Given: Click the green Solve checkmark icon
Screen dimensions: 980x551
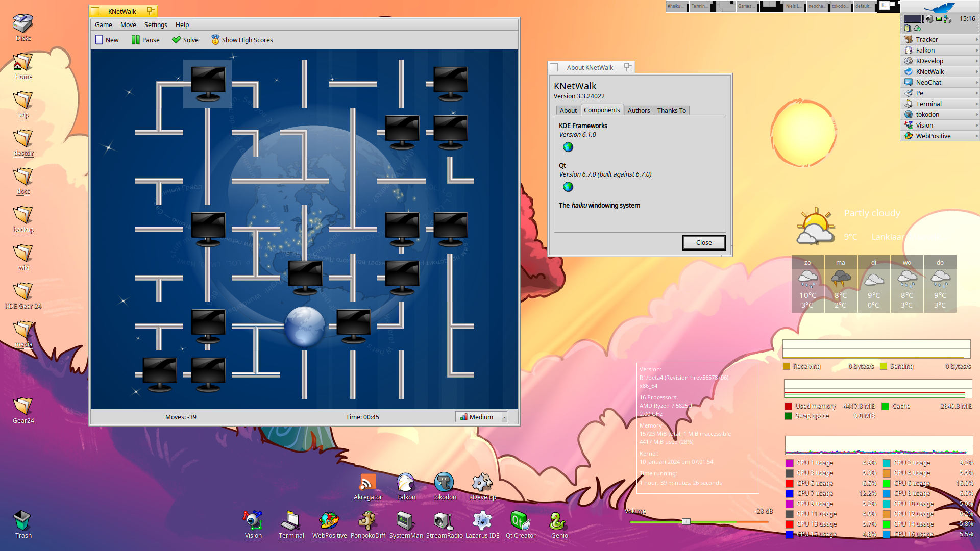Looking at the screenshot, I should pyautogui.click(x=177, y=40).
